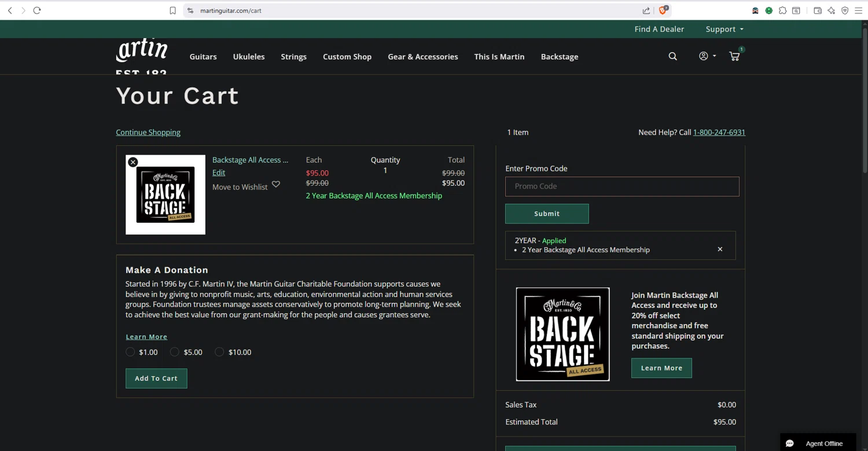
Task: Click Backstage promo Learn More button
Action: pos(661,368)
